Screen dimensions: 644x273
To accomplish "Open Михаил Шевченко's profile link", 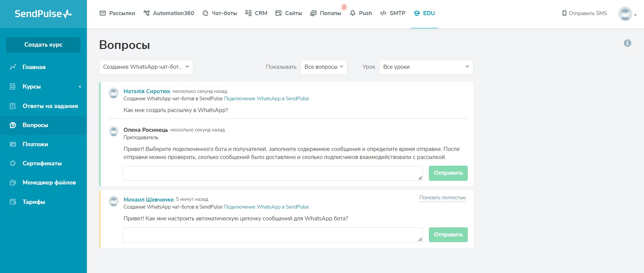I will point(149,200).
